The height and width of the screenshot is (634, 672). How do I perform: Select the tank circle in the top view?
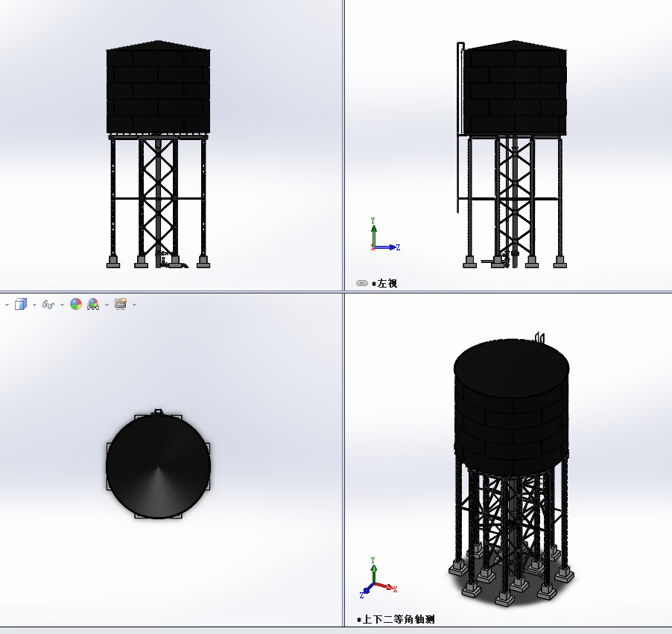[158, 466]
